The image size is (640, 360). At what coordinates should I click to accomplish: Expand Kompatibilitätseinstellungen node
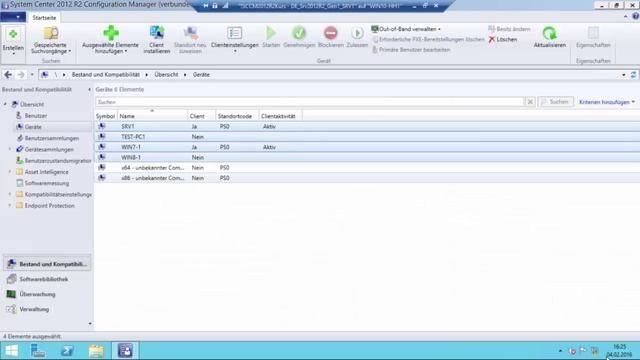[10, 194]
